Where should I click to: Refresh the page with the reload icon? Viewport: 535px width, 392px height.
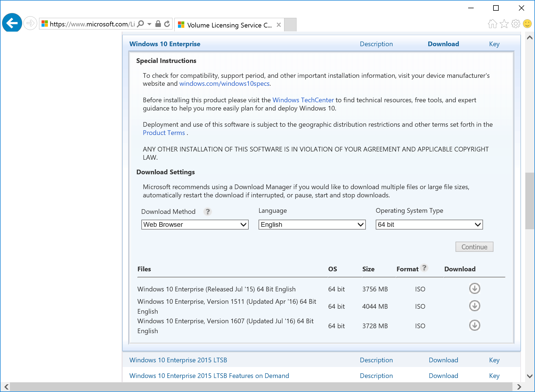click(x=167, y=24)
